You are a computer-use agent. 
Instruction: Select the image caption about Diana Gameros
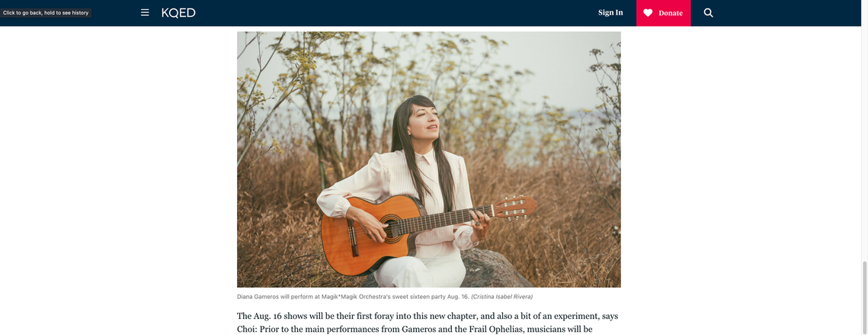(385, 297)
